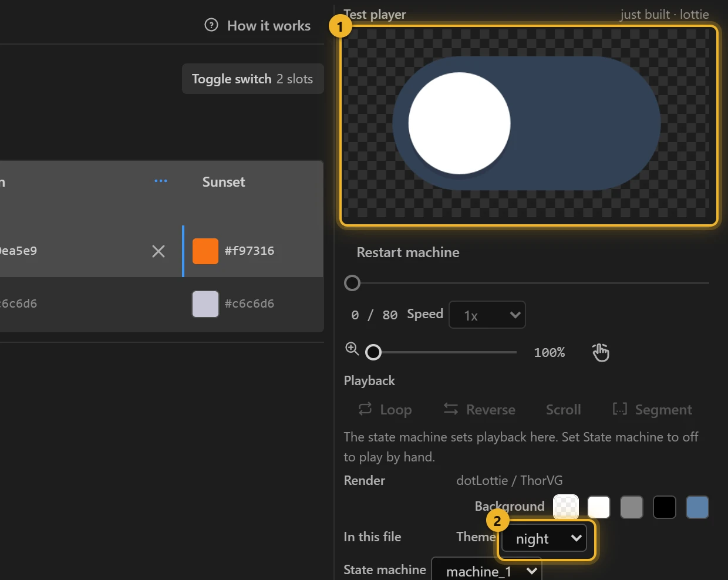The height and width of the screenshot is (580, 728).
Task: Click the 0 / 80 frame counter
Action: tap(374, 315)
